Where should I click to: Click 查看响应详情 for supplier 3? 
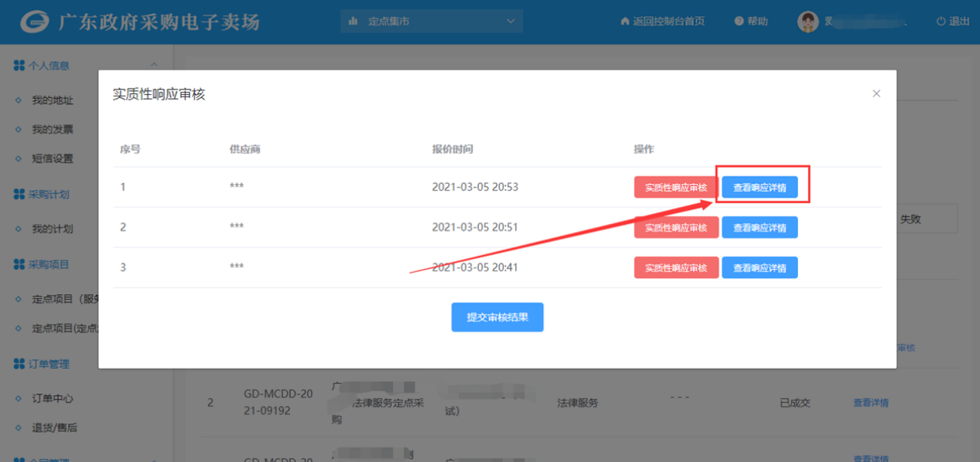coord(759,268)
